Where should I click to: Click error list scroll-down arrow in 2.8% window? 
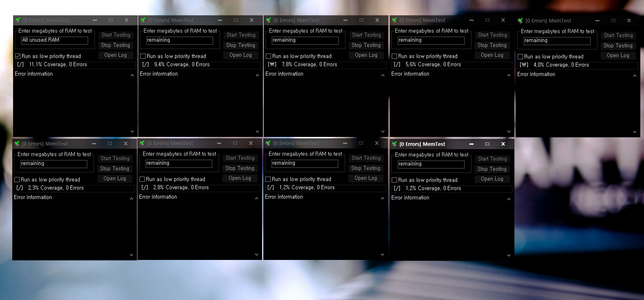(x=256, y=255)
